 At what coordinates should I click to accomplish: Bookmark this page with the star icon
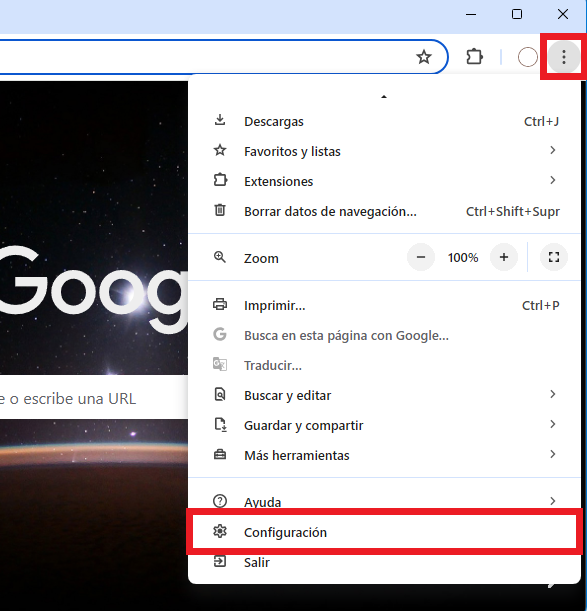click(x=424, y=57)
